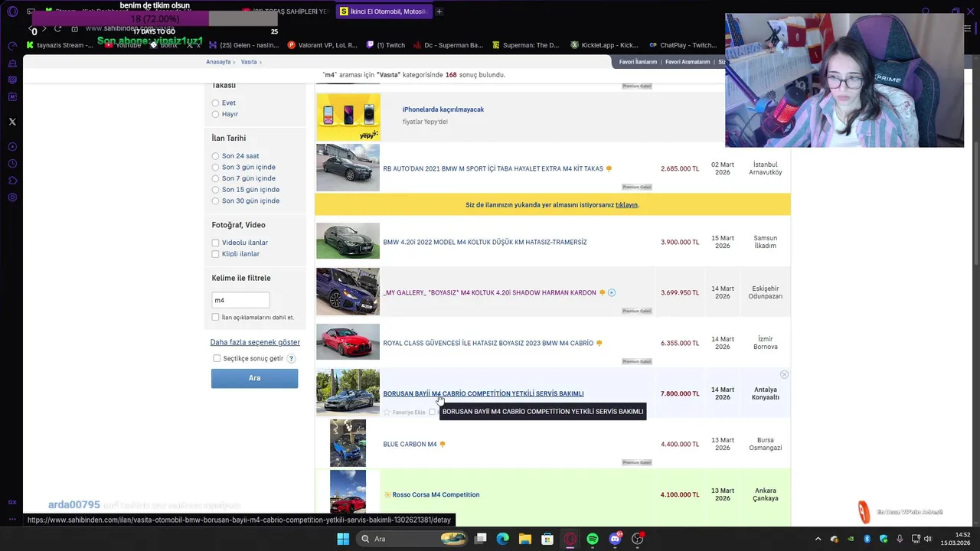
Task: Open the taynazis Stream bookmark
Action: tap(60, 45)
